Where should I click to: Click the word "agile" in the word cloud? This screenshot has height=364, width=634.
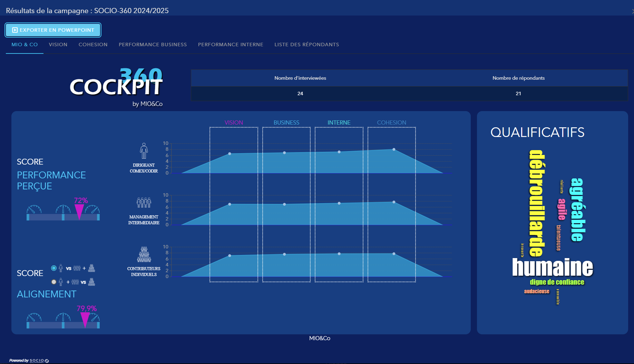point(562,209)
